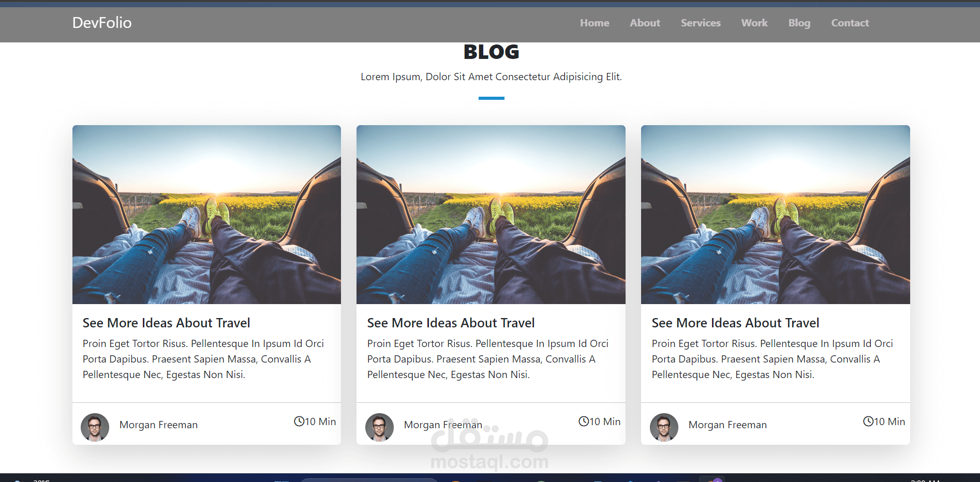
Task: Click the third card's travel photo
Action: [776, 215]
